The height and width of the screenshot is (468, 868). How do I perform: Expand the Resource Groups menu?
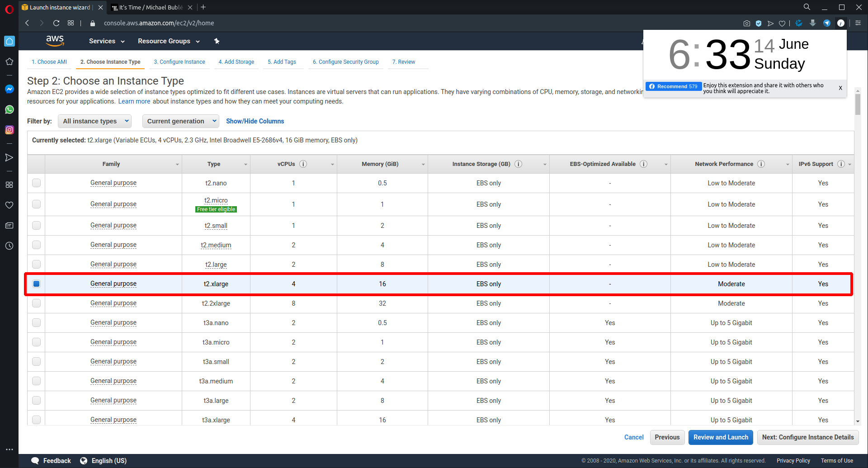click(169, 41)
